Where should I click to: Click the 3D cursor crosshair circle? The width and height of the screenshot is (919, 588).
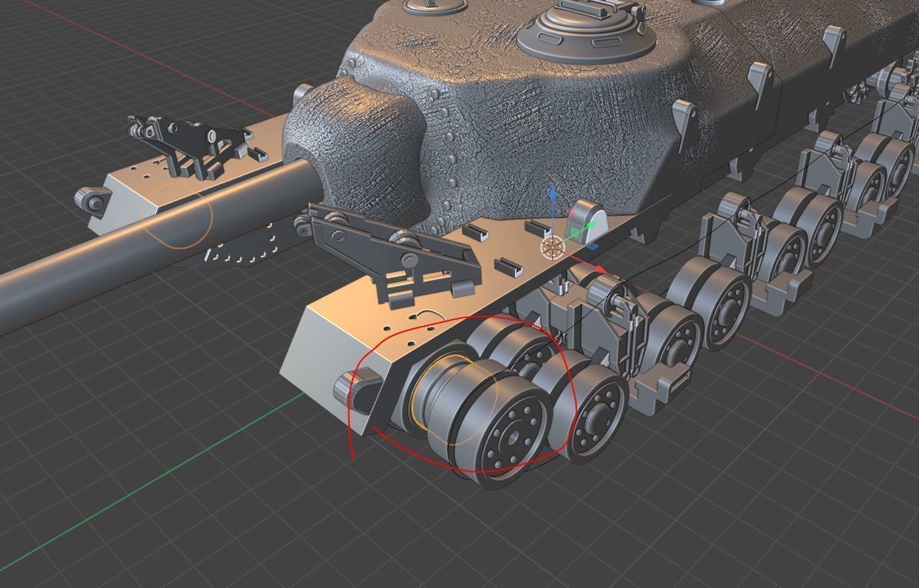pos(552,247)
